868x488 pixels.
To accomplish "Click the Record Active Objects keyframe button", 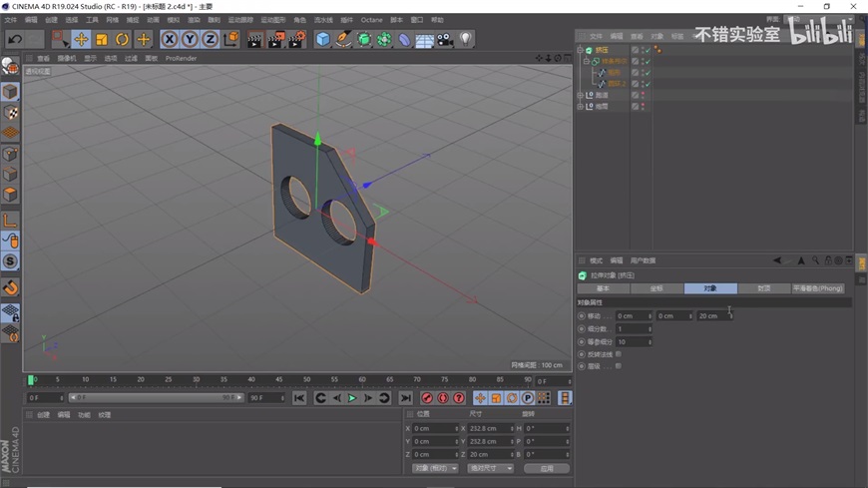I will 427,398.
